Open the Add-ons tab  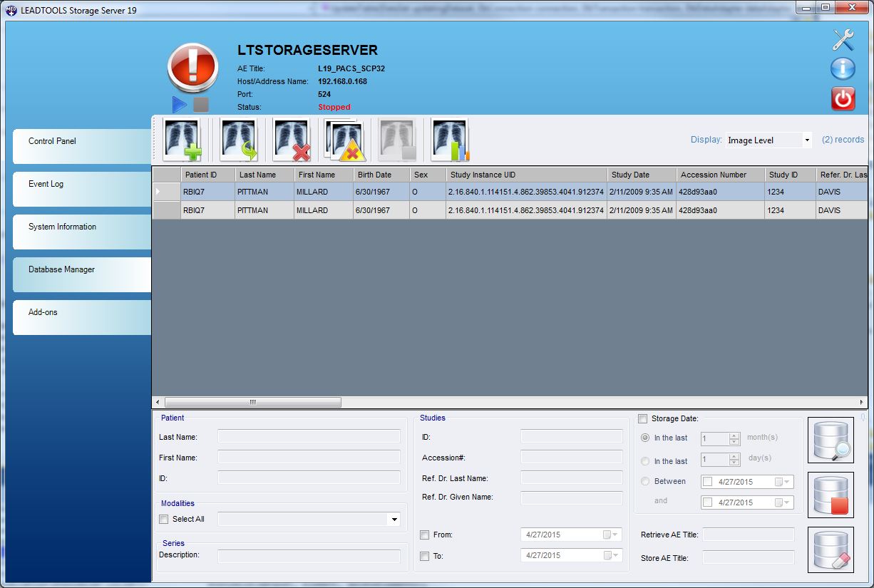(82, 317)
